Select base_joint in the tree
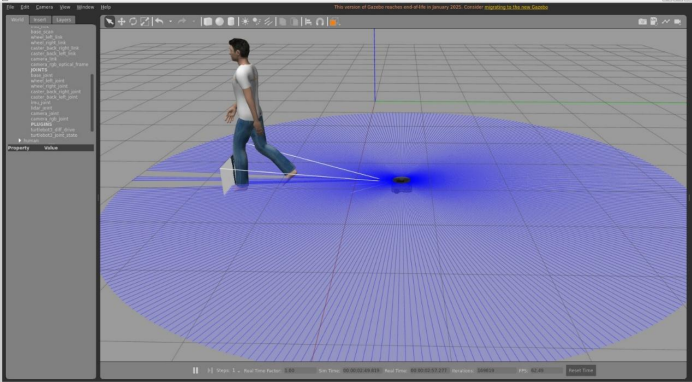The width and height of the screenshot is (692, 382). [41, 75]
